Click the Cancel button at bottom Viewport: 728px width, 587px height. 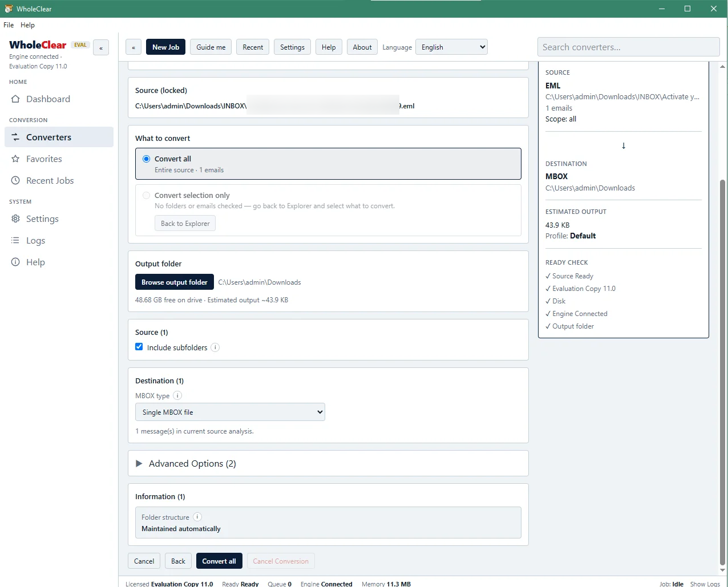tap(144, 561)
